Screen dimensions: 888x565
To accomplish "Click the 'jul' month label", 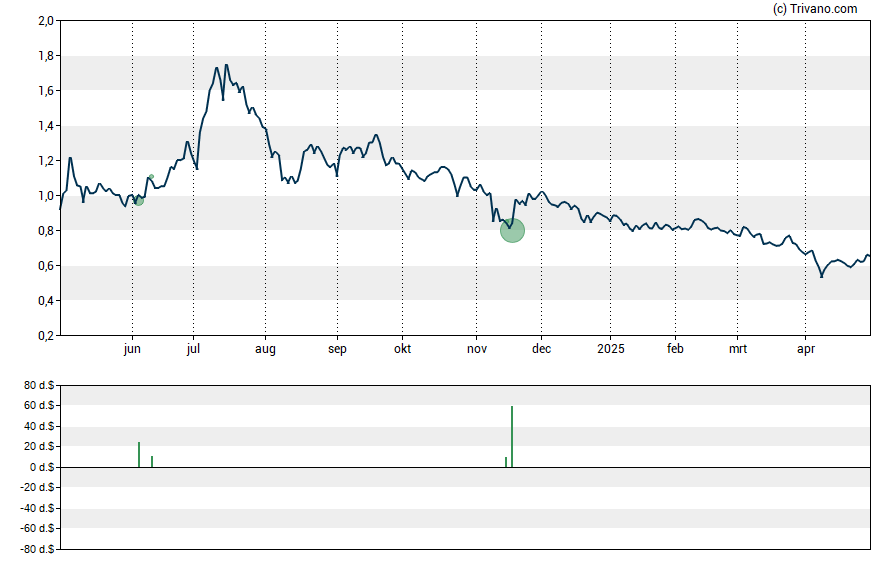I will click(x=193, y=349).
